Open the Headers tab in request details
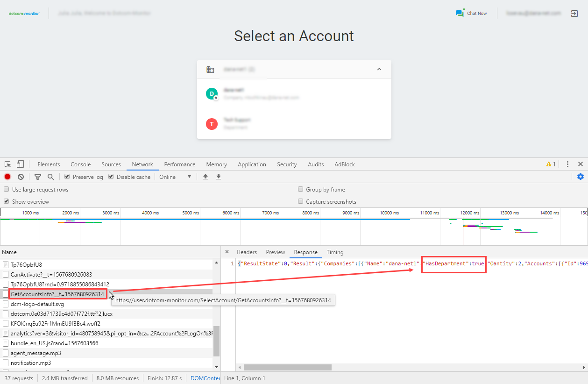 coord(247,252)
